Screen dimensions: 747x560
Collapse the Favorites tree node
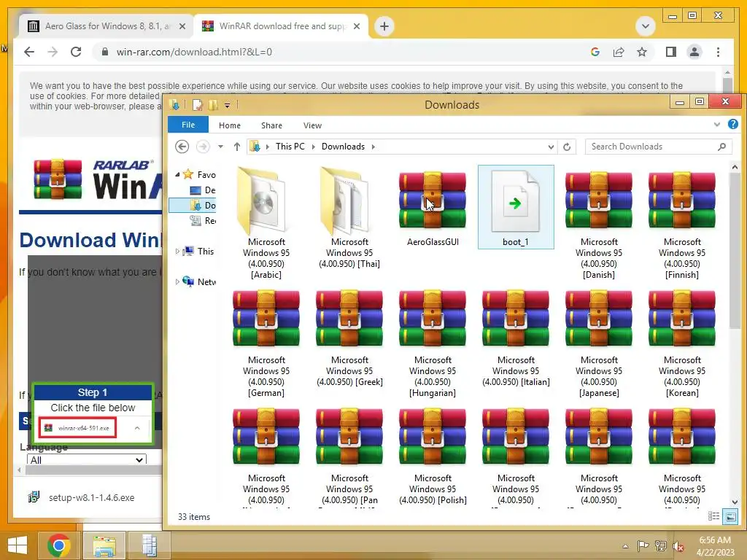click(177, 175)
